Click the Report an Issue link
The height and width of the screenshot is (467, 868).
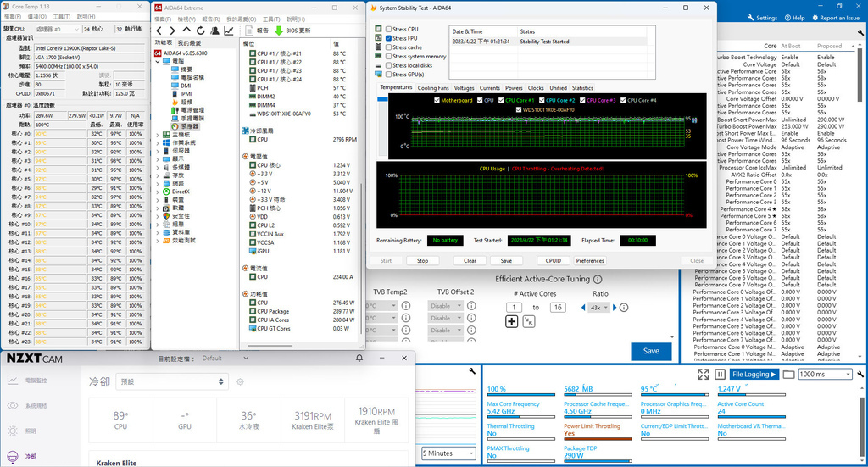click(836, 18)
